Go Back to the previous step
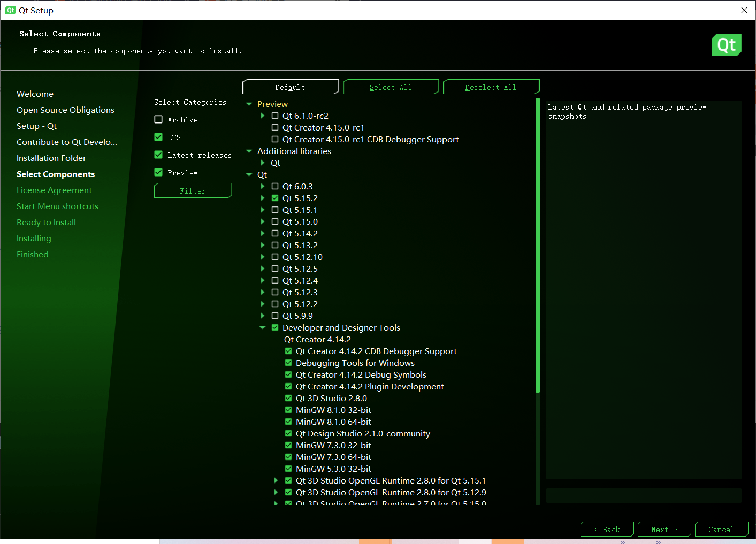 click(607, 529)
